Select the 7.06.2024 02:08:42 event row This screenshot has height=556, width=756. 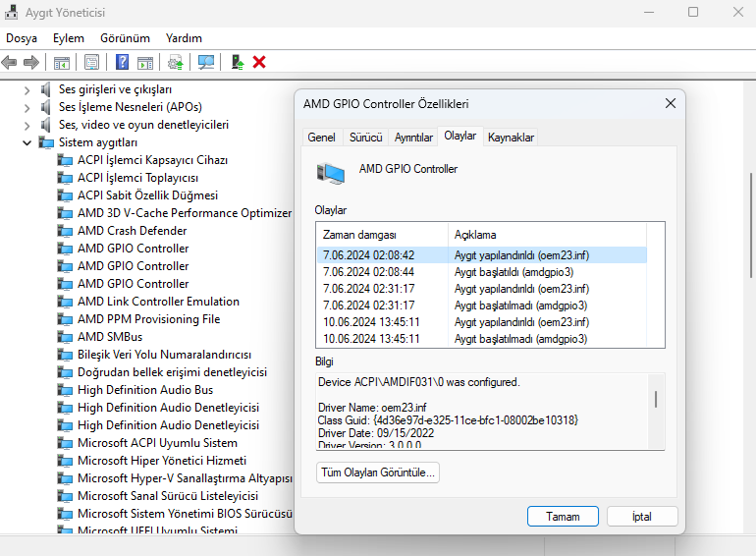pyautogui.click(x=482, y=255)
